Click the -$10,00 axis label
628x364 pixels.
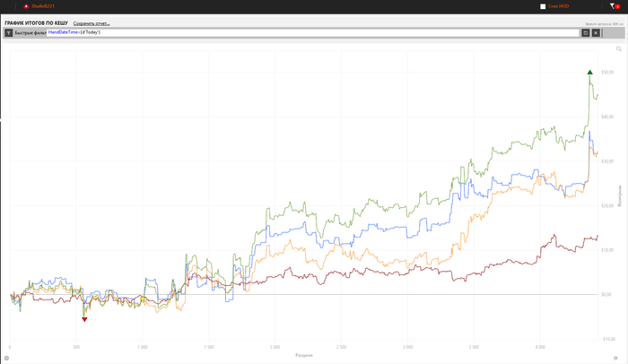click(x=608, y=339)
